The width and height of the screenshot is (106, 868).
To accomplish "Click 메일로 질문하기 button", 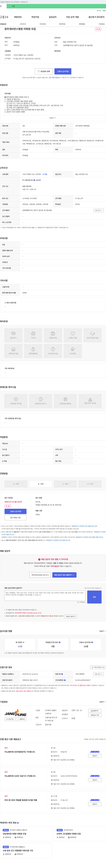I will [71, 616].
